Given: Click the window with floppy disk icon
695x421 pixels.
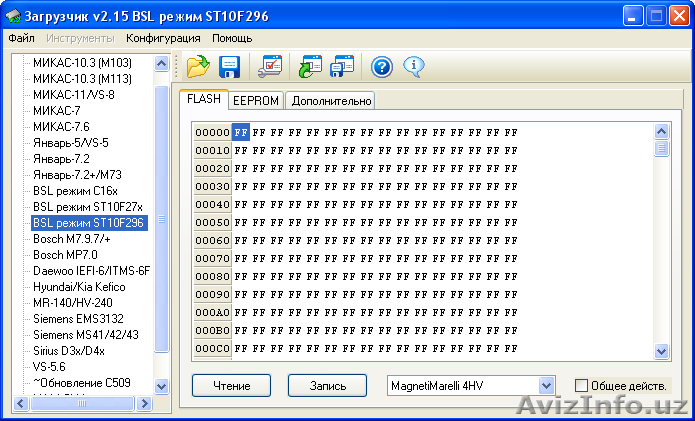Looking at the screenshot, I should (x=342, y=66).
